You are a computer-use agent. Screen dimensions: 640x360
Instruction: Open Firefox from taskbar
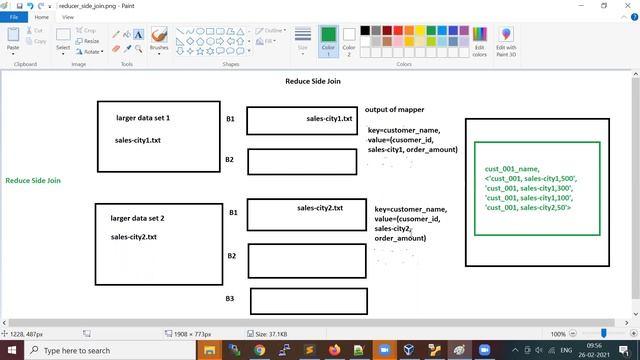point(334,350)
